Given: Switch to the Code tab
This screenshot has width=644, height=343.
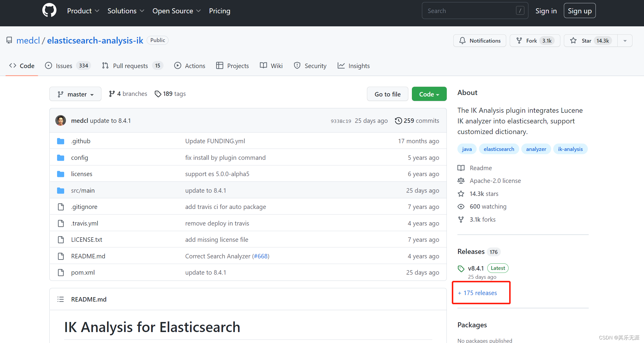Looking at the screenshot, I should coord(22,66).
